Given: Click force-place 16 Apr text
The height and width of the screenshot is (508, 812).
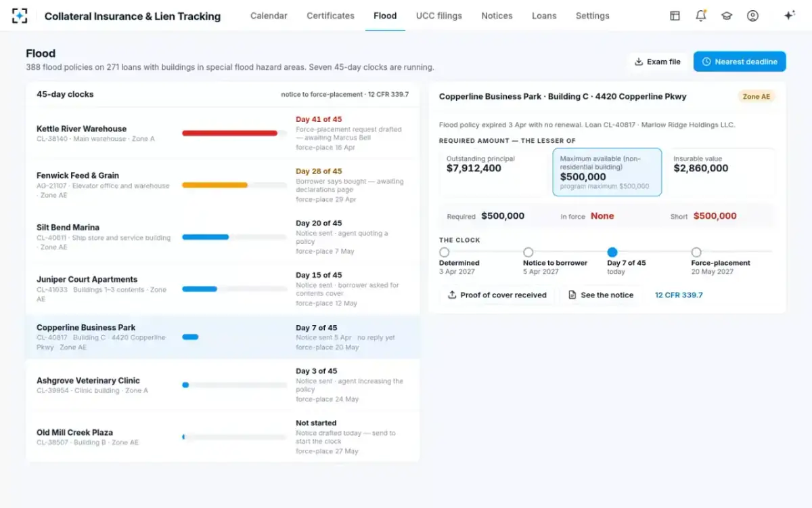Looking at the screenshot, I should (x=325, y=147).
